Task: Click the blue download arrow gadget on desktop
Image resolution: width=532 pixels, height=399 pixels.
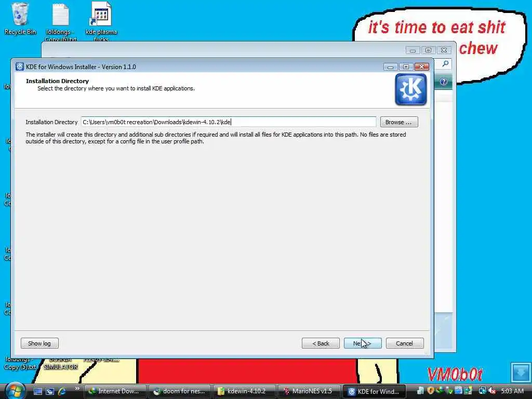Action: [x=521, y=373]
